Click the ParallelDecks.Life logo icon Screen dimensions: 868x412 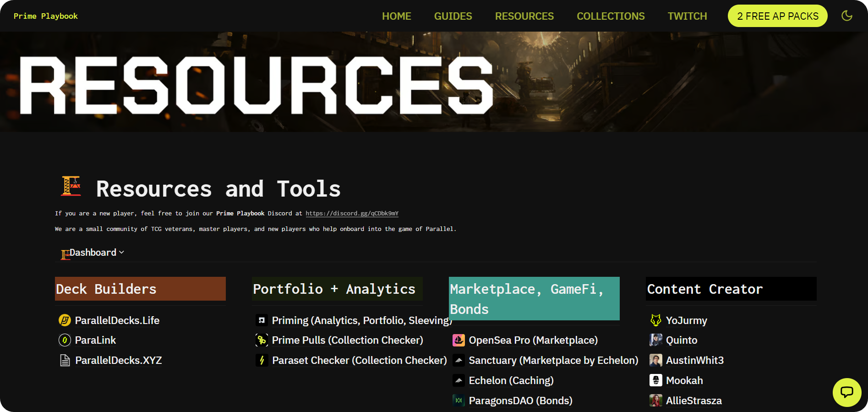[65, 320]
